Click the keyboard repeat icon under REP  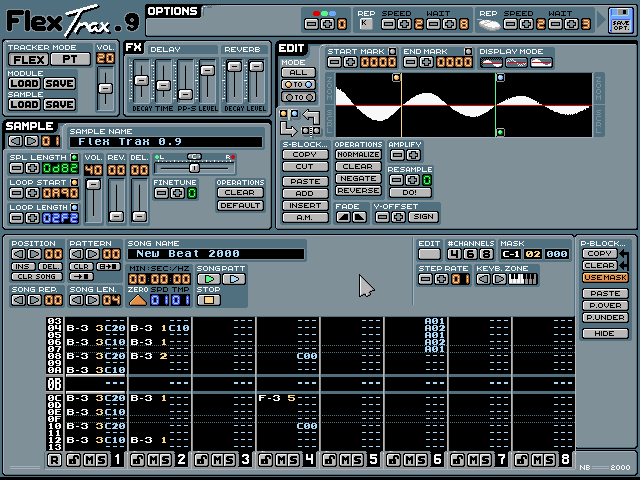pyautogui.click(x=365, y=24)
